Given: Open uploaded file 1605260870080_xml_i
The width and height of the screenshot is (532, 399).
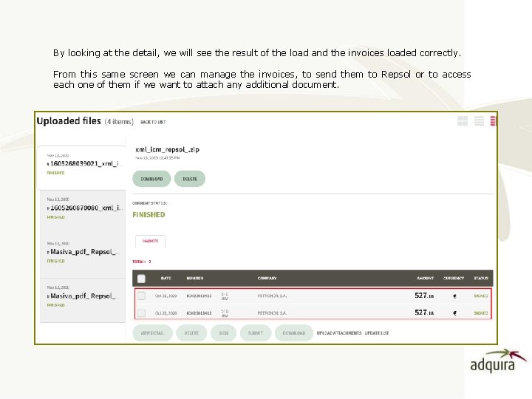Looking at the screenshot, I should 83,212.
